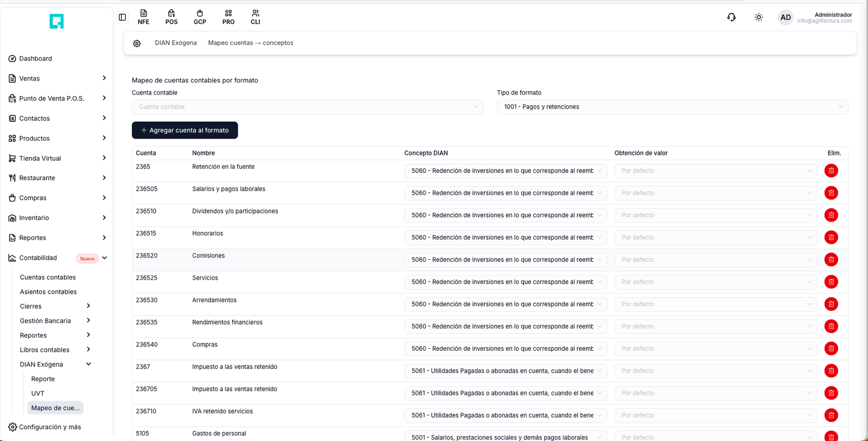This screenshot has height=441, width=868.
Task: Toggle light/dark theme sun icon
Action: coord(758,17)
